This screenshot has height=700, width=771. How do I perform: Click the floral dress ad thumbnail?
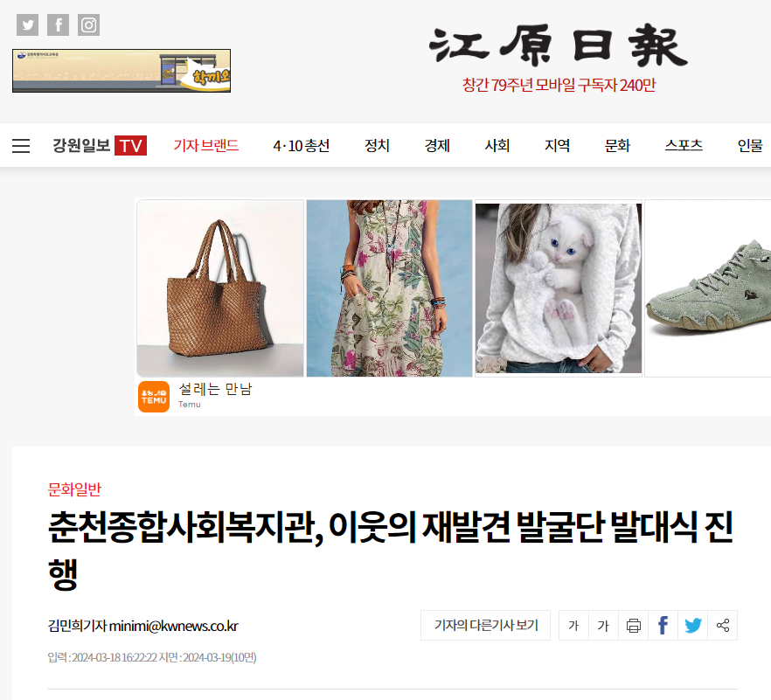[389, 288]
